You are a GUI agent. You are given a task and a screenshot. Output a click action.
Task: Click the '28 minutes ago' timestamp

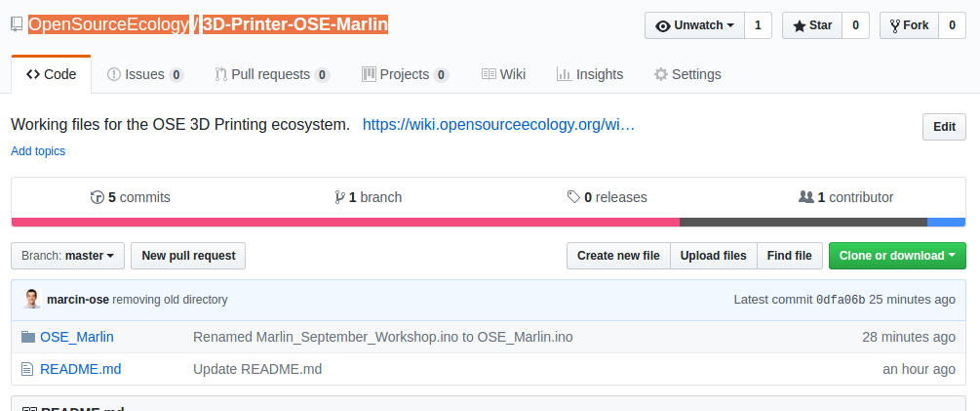909,337
